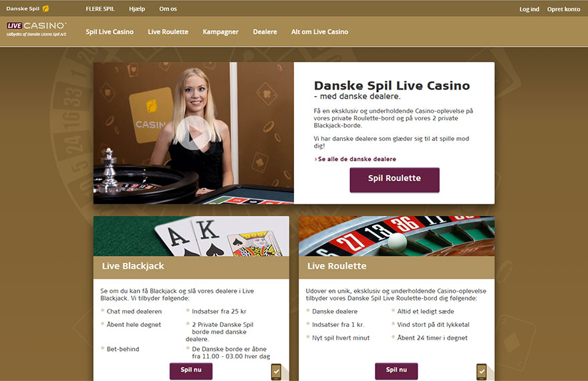Click Spil nu under Live Roulette
This screenshot has width=588, height=381.
tap(396, 371)
